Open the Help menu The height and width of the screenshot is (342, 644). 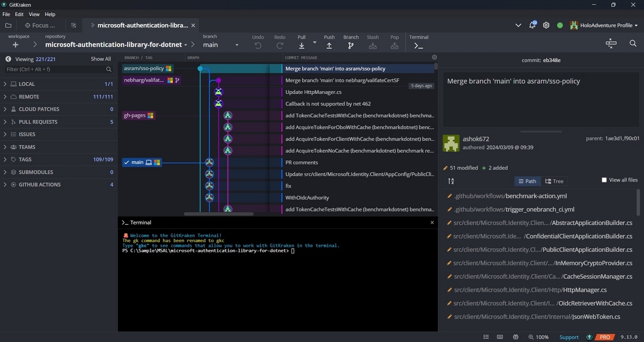50,14
